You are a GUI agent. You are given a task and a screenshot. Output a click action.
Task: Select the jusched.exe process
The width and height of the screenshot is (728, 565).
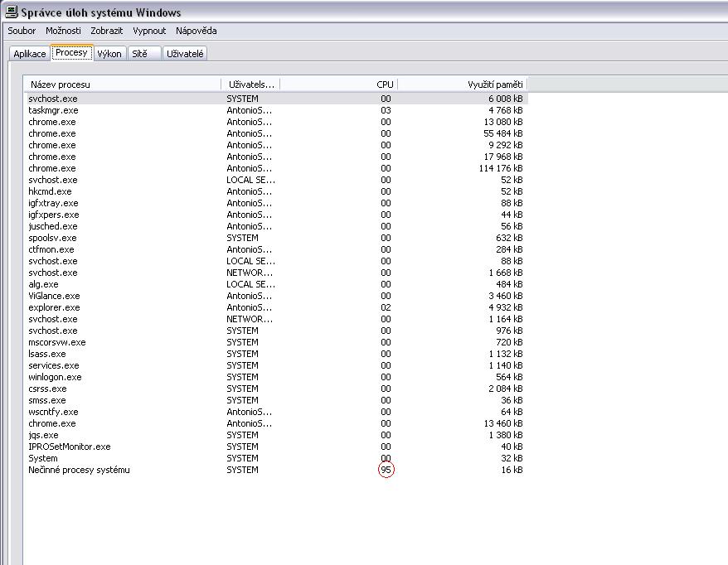[x=276, y=226]
